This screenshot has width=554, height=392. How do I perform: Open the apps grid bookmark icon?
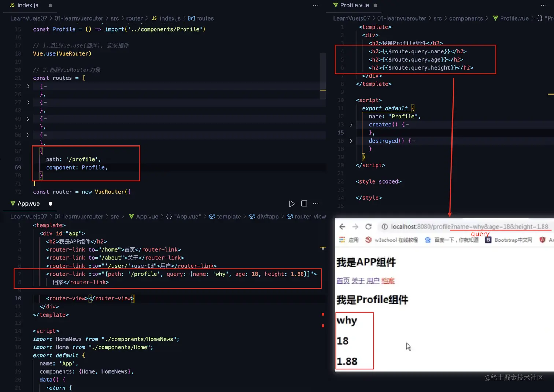342,240
